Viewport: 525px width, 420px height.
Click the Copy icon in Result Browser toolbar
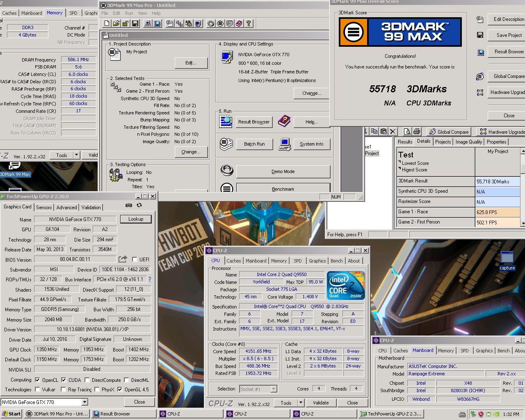point(374,132)
